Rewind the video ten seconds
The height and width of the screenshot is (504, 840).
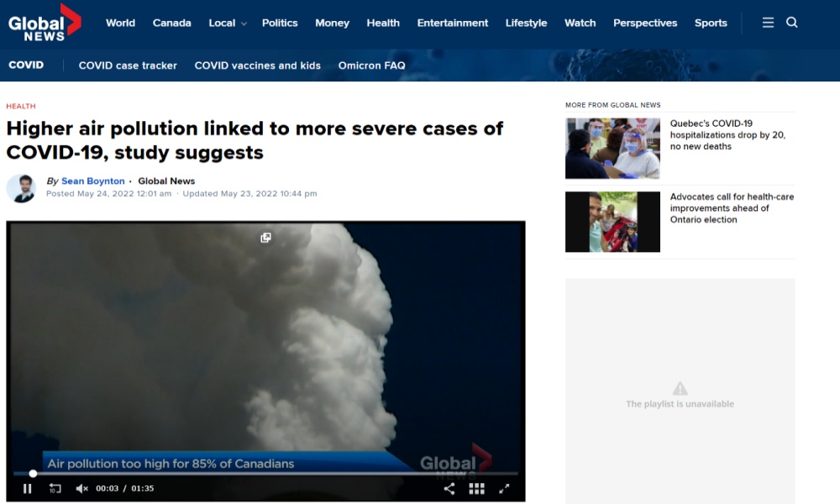55,489
